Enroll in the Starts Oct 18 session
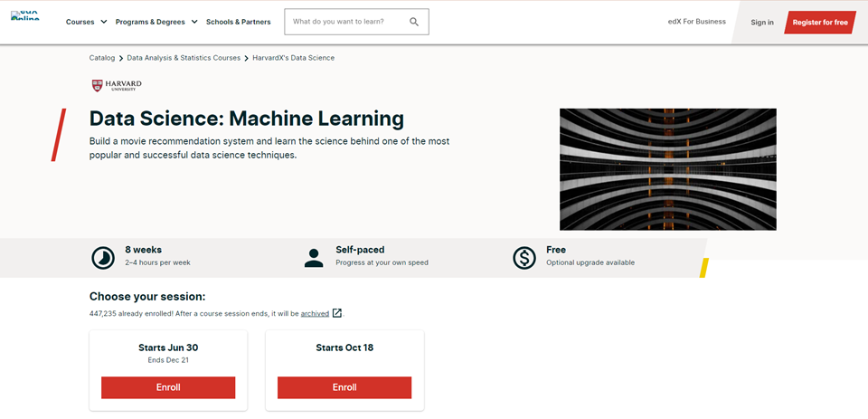Image resolution: width=868 pixels, height=419 pixels. pyautogui.click(x=344, y=387)
